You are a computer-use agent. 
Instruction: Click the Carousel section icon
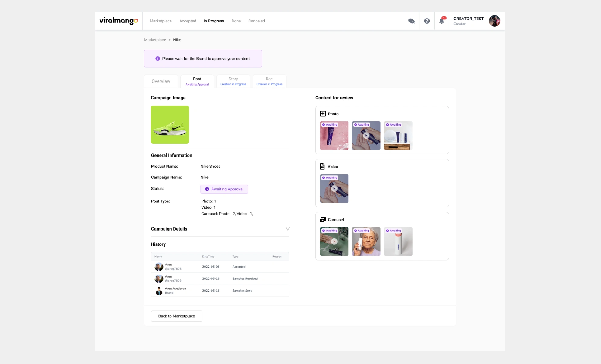point(323,219)
